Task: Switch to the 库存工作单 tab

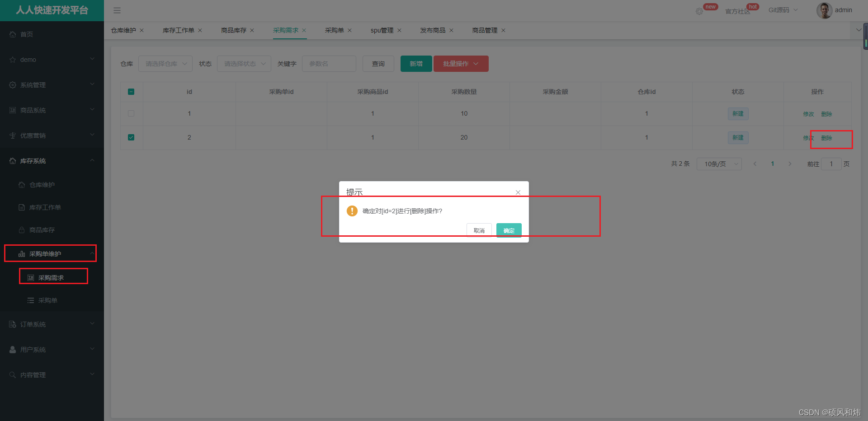Action: click(x=179, y=30)
